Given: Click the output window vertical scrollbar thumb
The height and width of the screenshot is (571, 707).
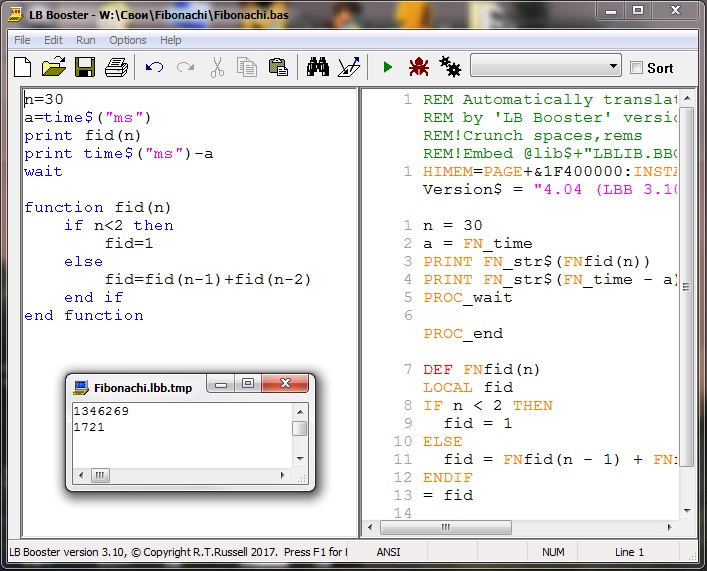Looking at the screenshot, I should pos(300,429).
